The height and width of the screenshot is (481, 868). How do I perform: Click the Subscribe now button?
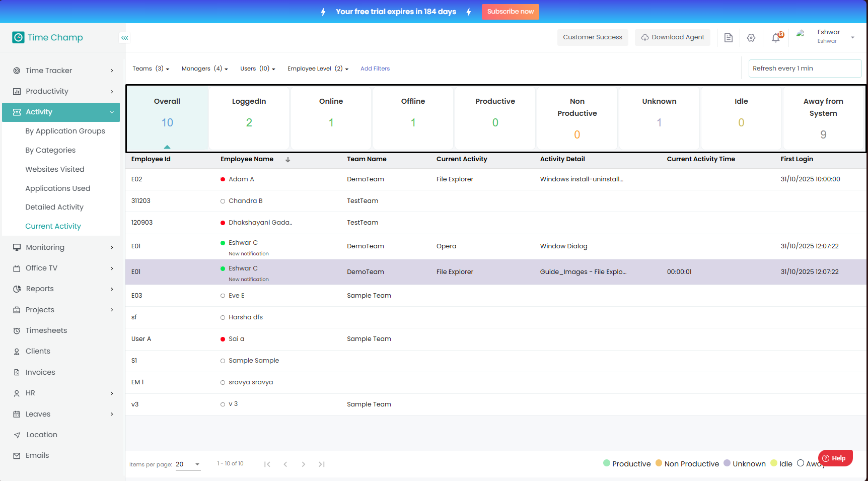[510, 12]
